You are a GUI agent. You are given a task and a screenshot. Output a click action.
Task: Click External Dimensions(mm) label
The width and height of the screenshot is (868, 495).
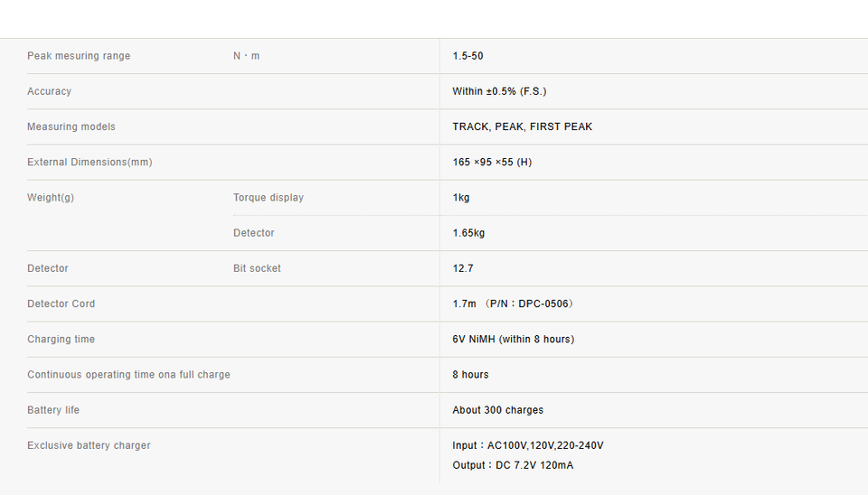[x=90, y=162]
